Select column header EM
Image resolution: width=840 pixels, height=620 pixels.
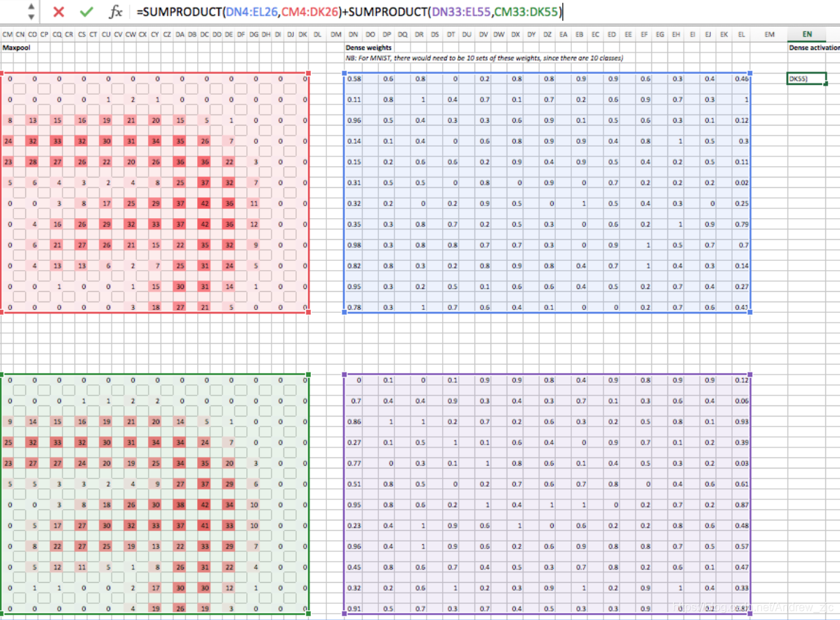pyautogui.click(x=769, y=34)
